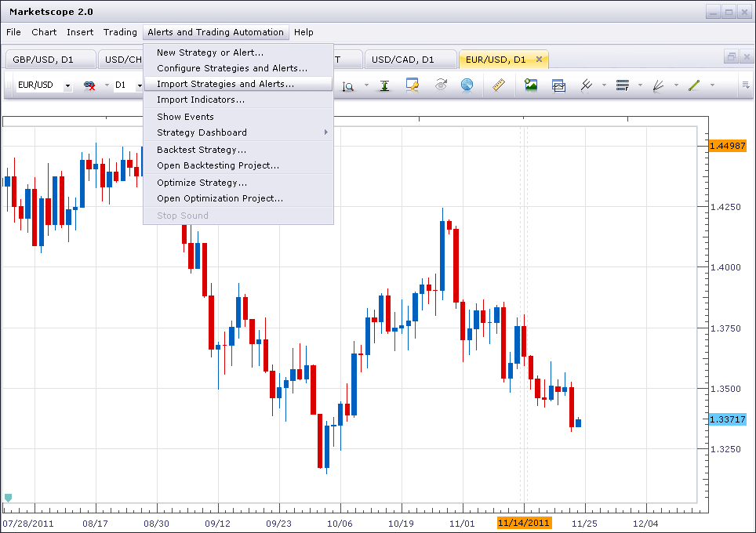Select the Andrews pitchfork tool
756x533 pixels.
click(x=587, y=85)
